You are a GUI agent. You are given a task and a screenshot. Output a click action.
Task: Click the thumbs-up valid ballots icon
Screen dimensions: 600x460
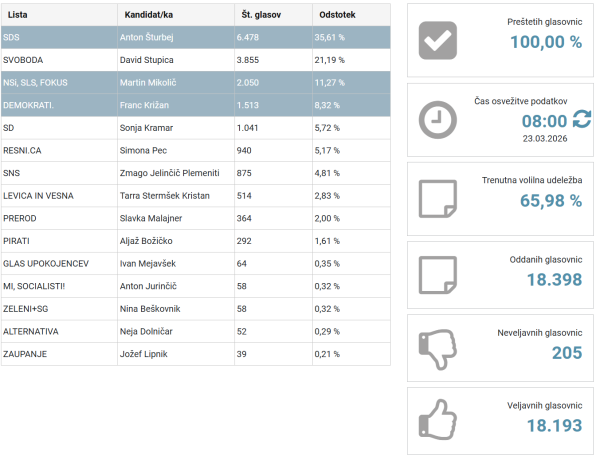click(437, 419)
